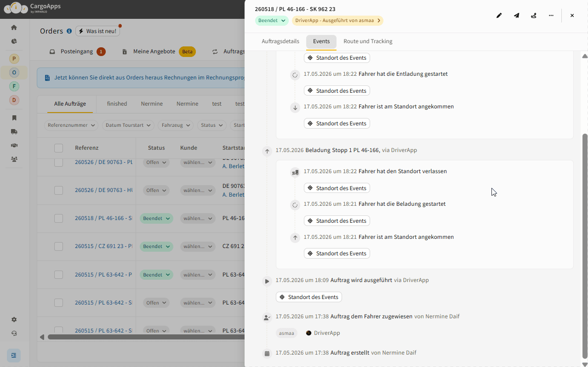
Task: Click the route assignment icon beside the three dots
Action: [x=533, y=16]
